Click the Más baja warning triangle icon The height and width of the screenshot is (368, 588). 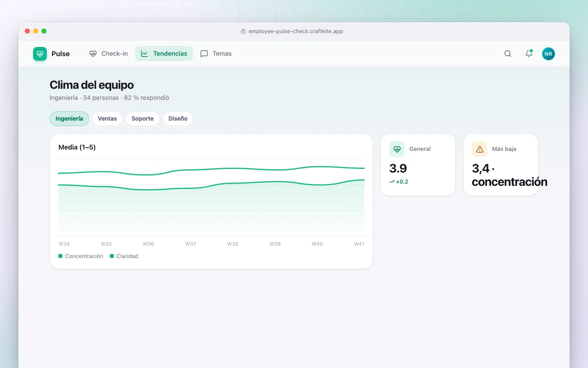click(x=480, y=149)
